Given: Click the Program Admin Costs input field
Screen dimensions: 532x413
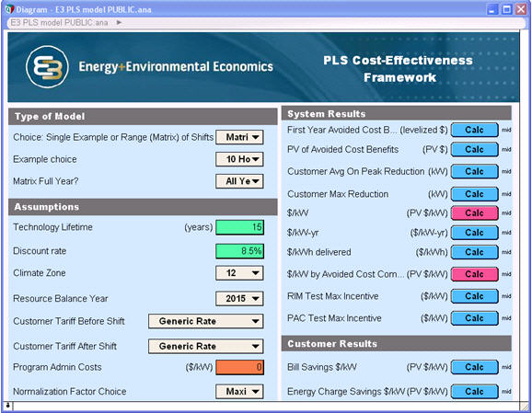Looking at the screenshot, I should click(x=240, y=367).
